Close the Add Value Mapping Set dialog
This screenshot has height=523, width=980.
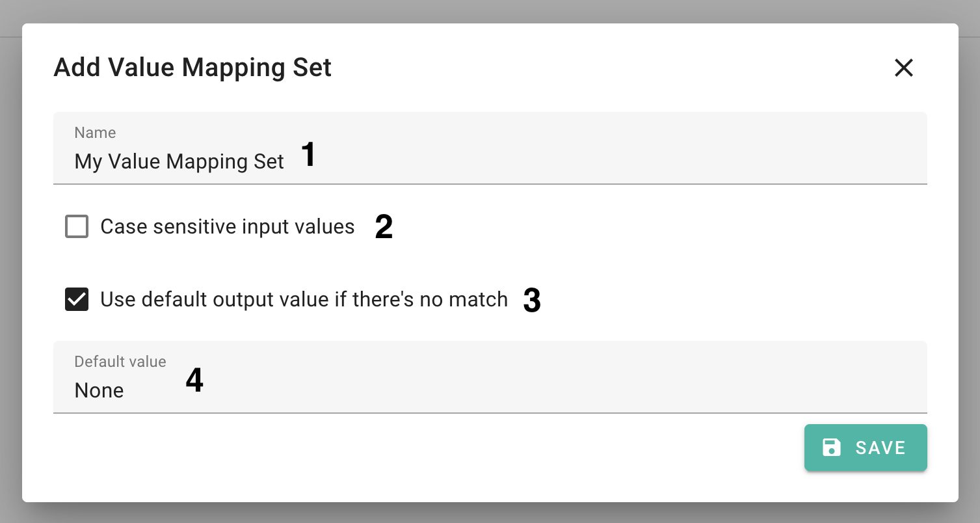[903, 68]
